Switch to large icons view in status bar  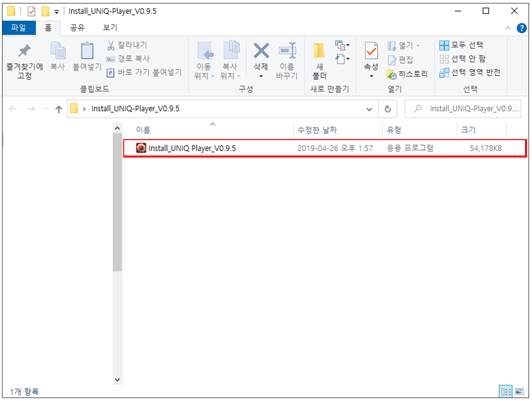click(x=519, y=392)
